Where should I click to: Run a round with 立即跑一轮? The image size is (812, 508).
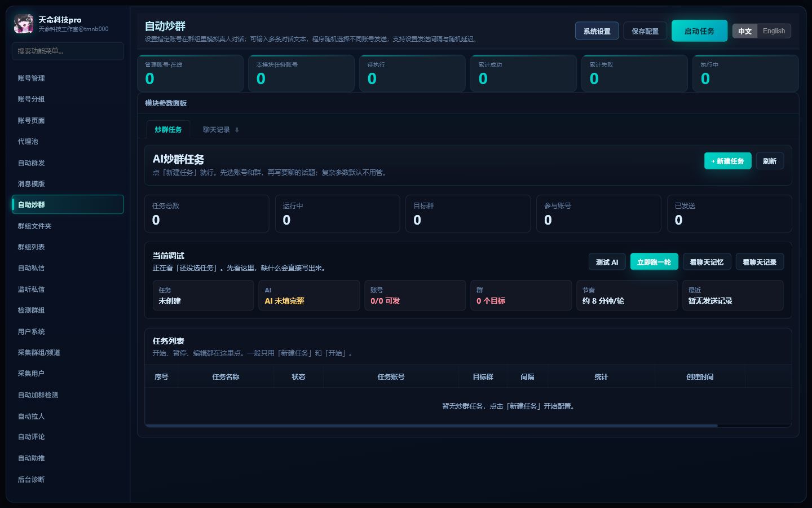(654, 262)
